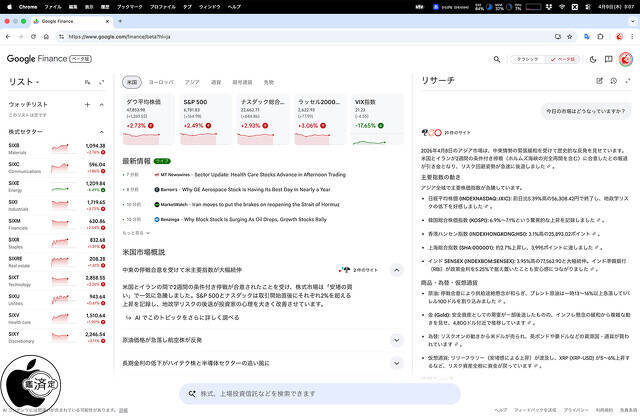Add a watchlist item with plus icon
Image resolution: width=640 pixels, height=416 pixels.
point(88,104)
